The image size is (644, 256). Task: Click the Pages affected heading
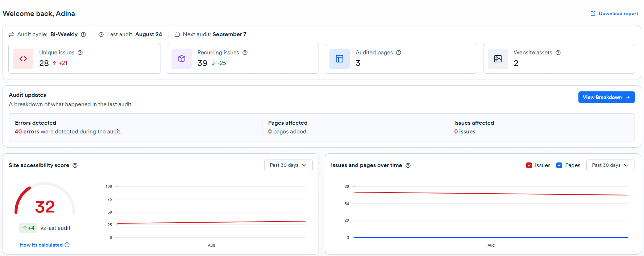point(288,123)
